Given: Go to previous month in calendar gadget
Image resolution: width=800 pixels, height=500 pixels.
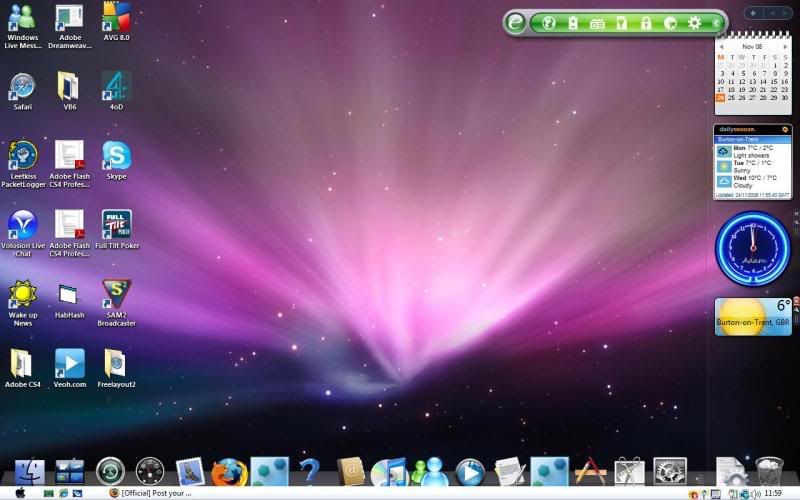Looking at the screenshot, I should point(721,46).
